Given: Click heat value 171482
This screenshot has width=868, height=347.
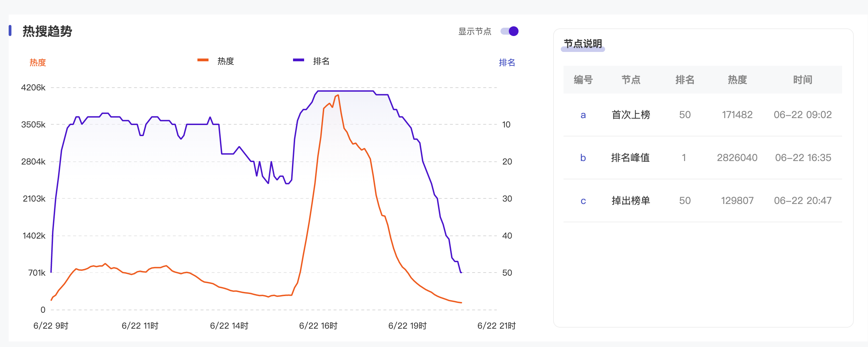Looking at the screenshot, I should 737,115.
